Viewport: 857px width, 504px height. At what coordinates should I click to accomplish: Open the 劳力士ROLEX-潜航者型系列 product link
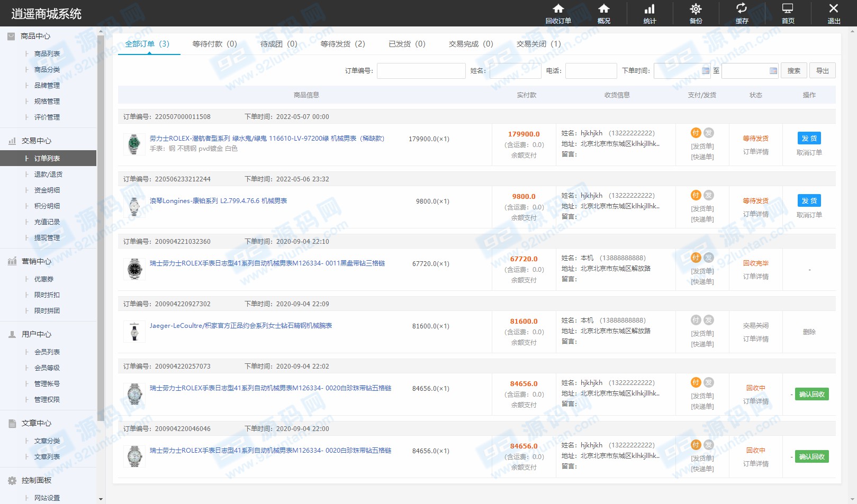(x=267, y=139)
